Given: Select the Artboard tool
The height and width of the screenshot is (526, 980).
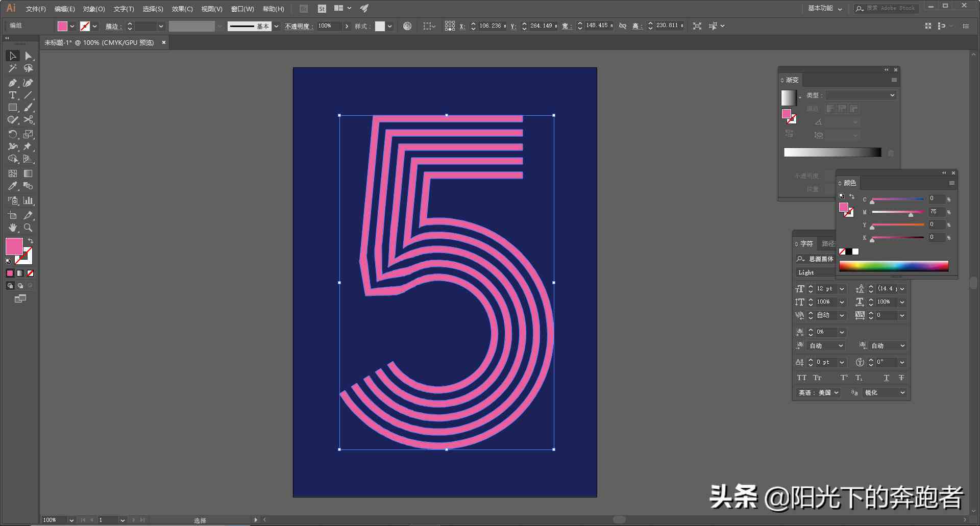Looking at the screenshot, I should pyautogui.click(x=13, y=215).
